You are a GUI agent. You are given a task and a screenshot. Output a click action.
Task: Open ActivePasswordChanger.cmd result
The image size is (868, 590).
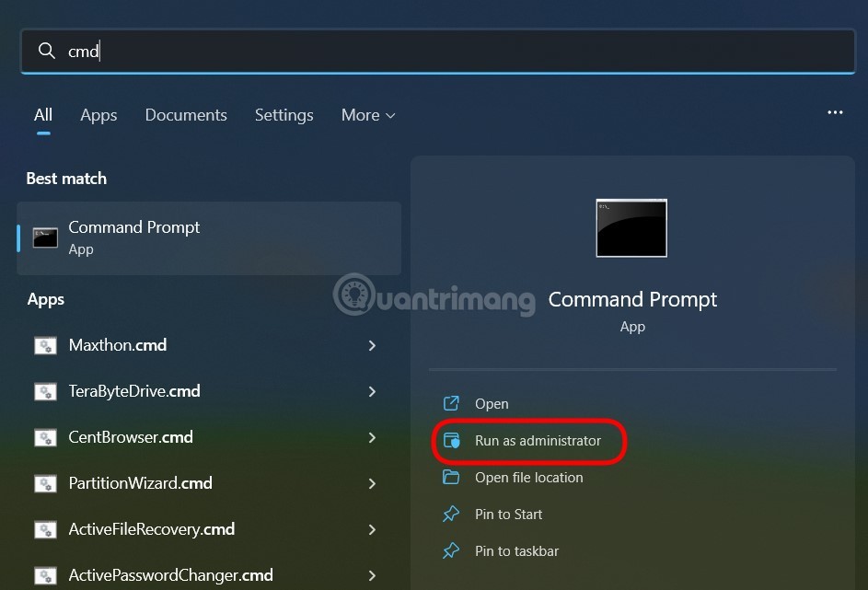point(170,575)
